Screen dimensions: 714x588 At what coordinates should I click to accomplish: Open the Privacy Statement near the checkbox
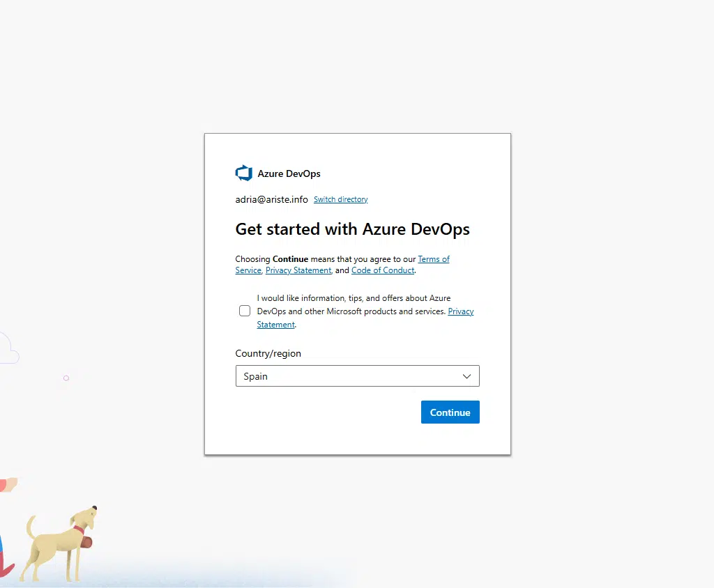pyautogui.click(x=460, y=311)
